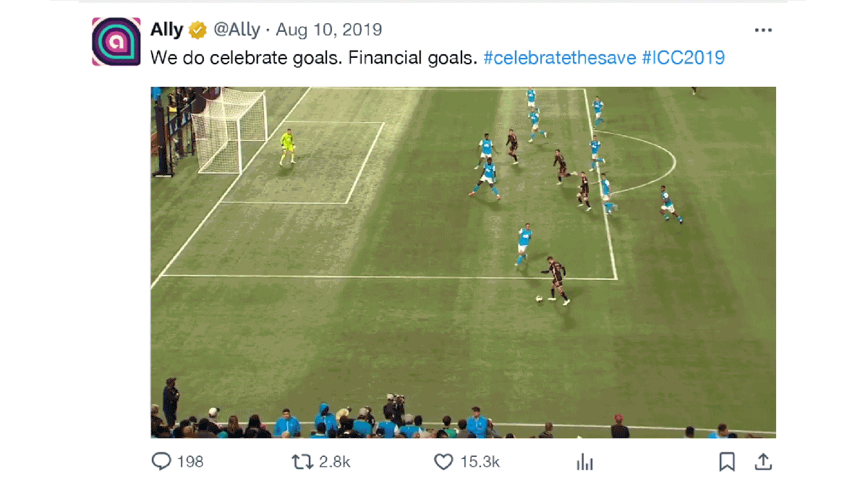Click the ball at the player's feet

click(539, 300)
